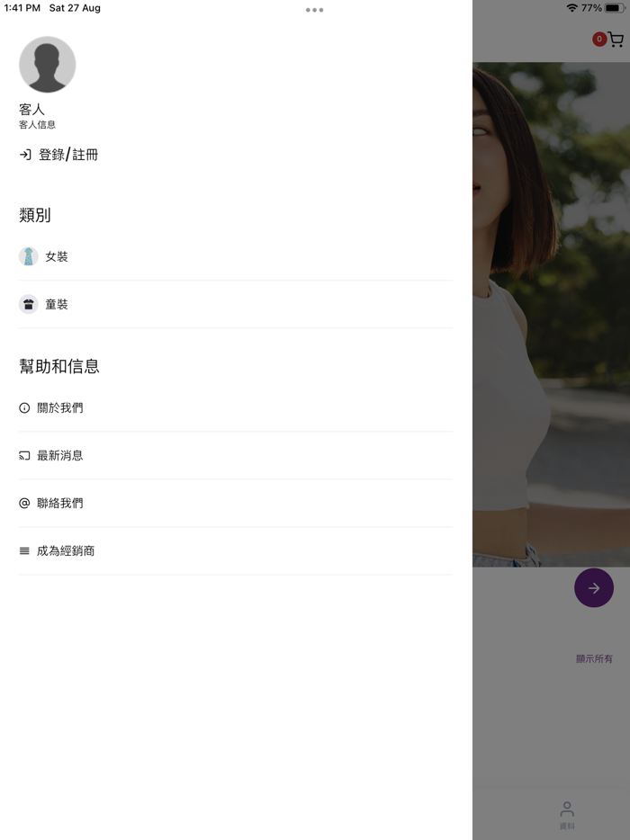Screen dimensions: 630x840
Task: Tap the 客人 guest name text
Action: tap(31, 110)
